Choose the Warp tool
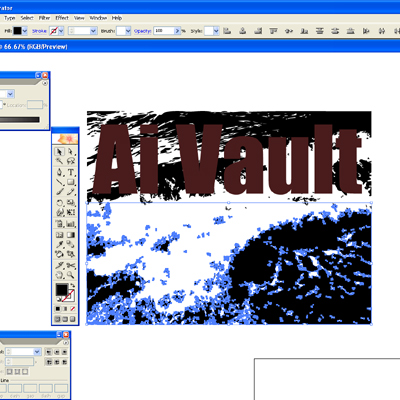This screenshot has height=400, width=400. pyautogui.click(x=59, y=212)
